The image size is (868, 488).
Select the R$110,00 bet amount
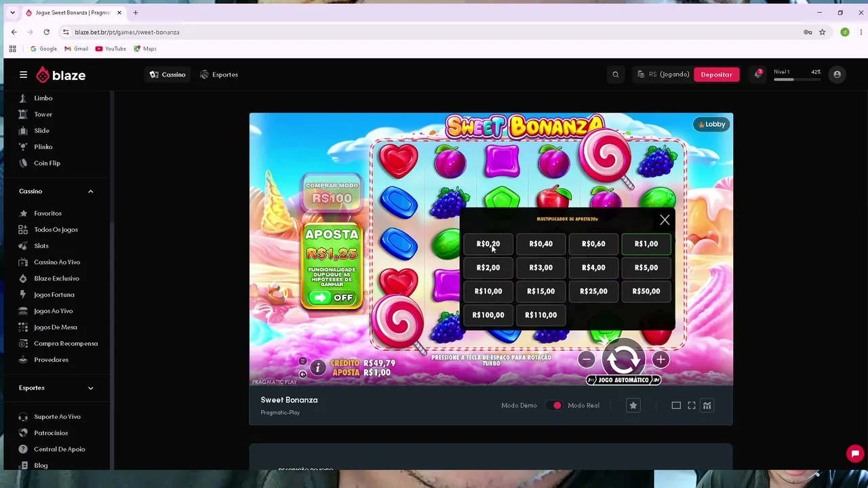click(541, 315)
